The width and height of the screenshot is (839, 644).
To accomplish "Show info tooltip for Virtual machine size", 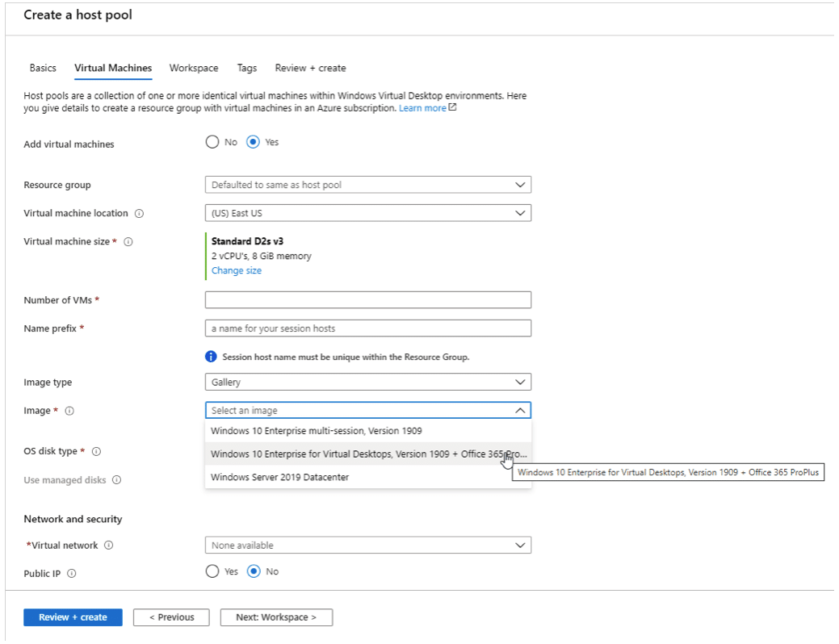I will tap(128, 242).
